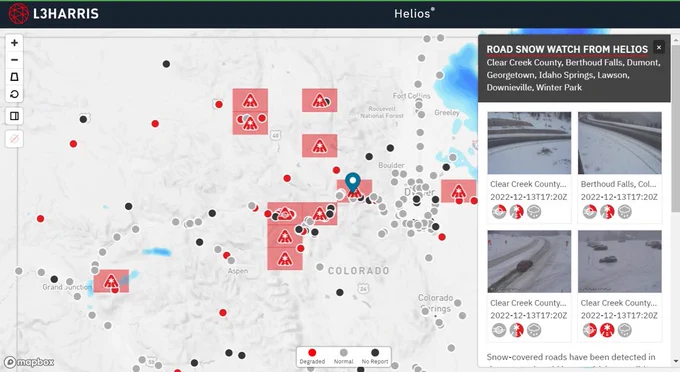
Task: Open lone snow alert tile right of highway 40 shield
Action: tap(320, 145)
